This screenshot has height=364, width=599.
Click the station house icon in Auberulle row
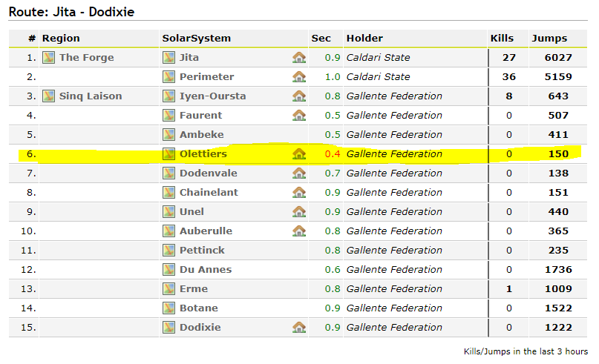coord(299,231)
